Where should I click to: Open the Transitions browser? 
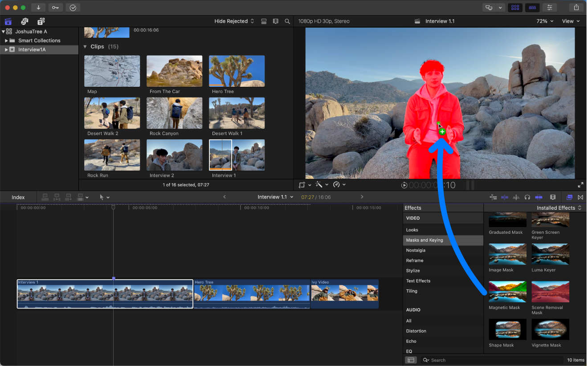(x=580, y=197)
